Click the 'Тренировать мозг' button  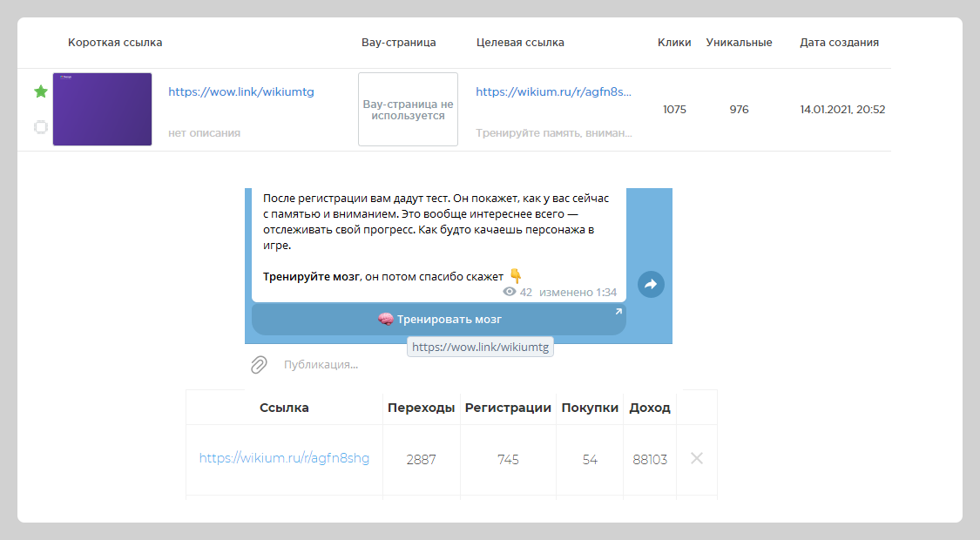click(439, 320)
